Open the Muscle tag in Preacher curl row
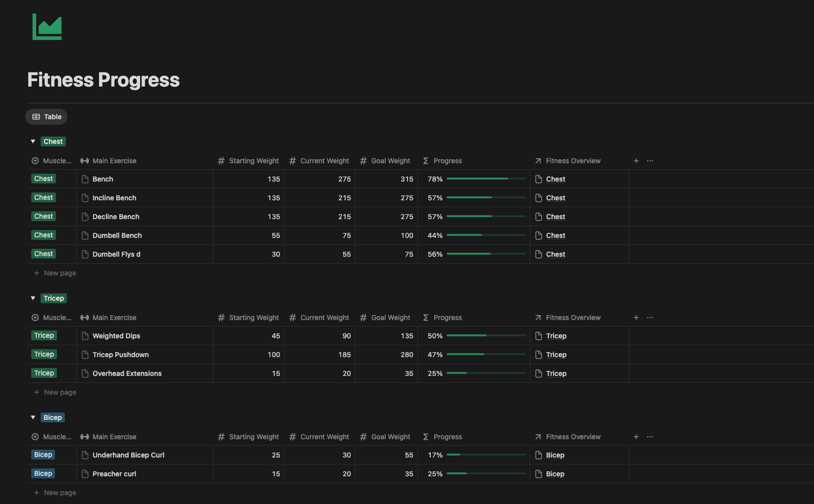 pos(43,474)
